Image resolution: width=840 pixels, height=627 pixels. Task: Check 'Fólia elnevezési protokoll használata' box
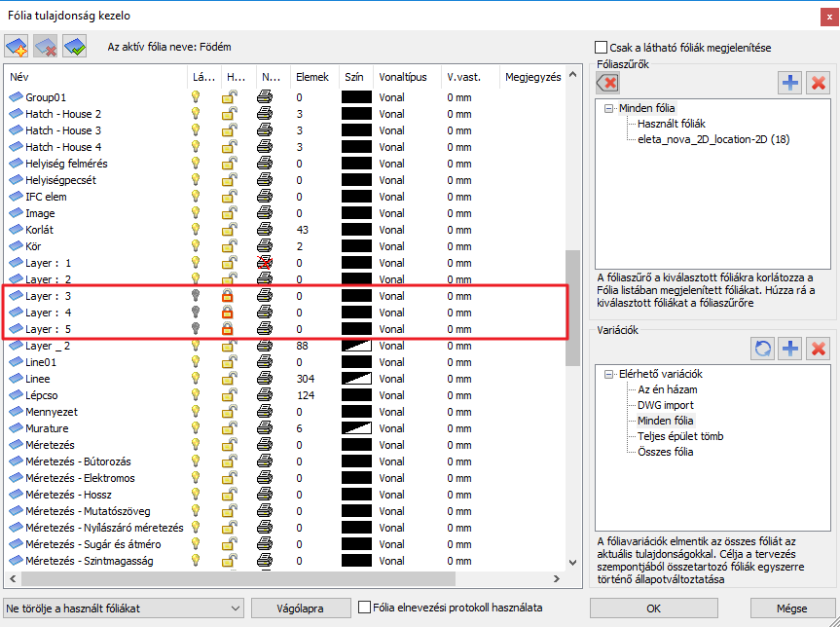click(x=365, y=608)
